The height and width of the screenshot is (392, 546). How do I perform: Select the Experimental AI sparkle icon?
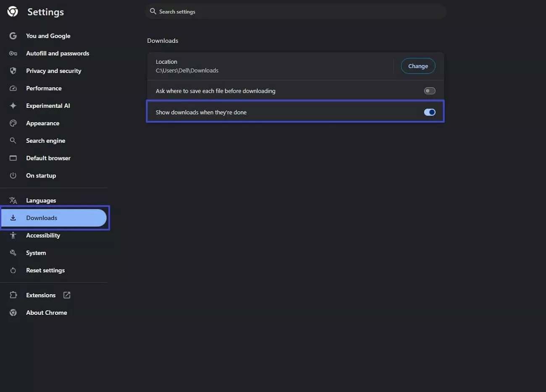[x=13, y=105]
